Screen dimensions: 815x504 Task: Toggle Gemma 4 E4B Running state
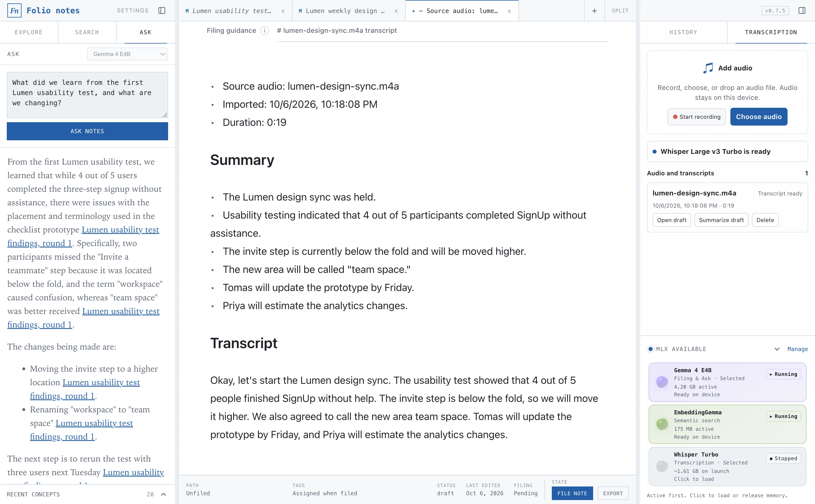pos(783,374)
